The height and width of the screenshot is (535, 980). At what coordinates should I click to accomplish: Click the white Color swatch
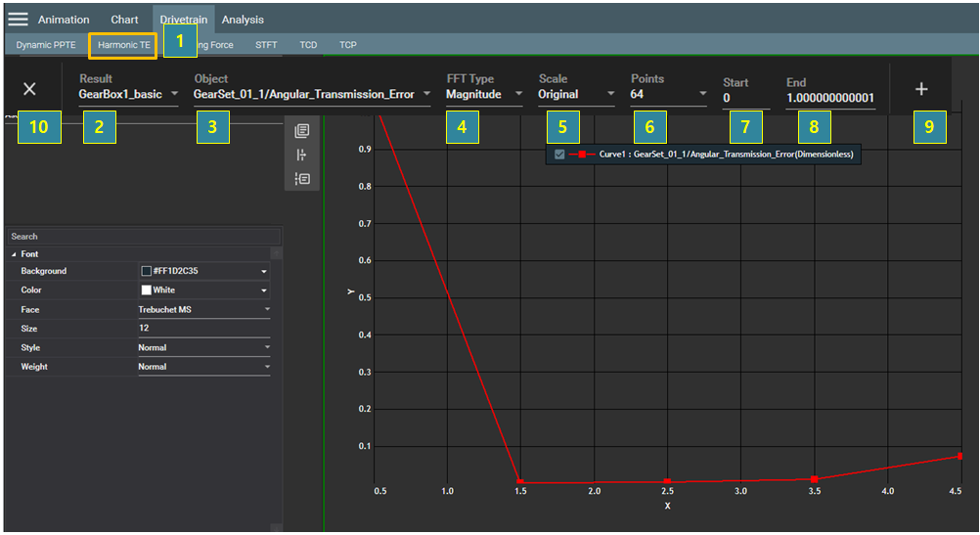coord(147,290)
